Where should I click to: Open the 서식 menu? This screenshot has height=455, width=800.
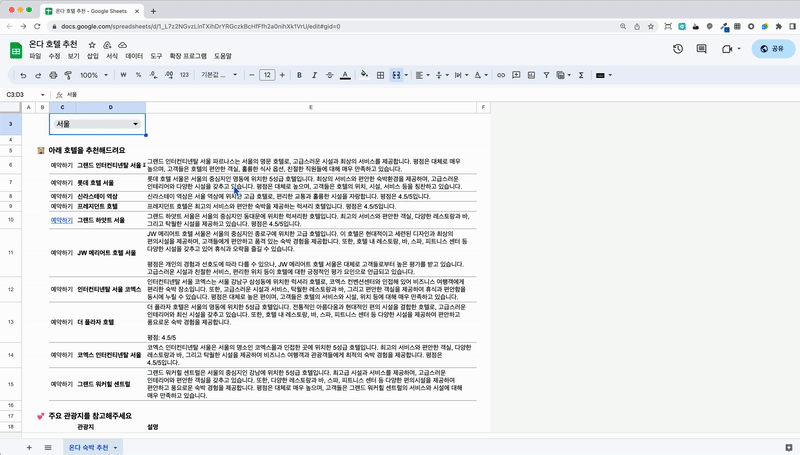[x=112, y=56]
